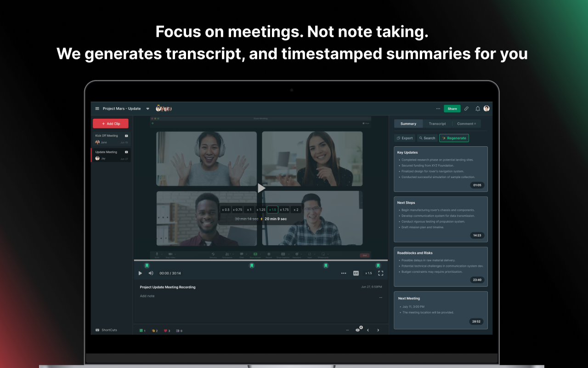This screenshot has height=368, width=588.
Task: Click Jane's avatar in the clip list
Action: pyautogui.click(x=97, y=143)
